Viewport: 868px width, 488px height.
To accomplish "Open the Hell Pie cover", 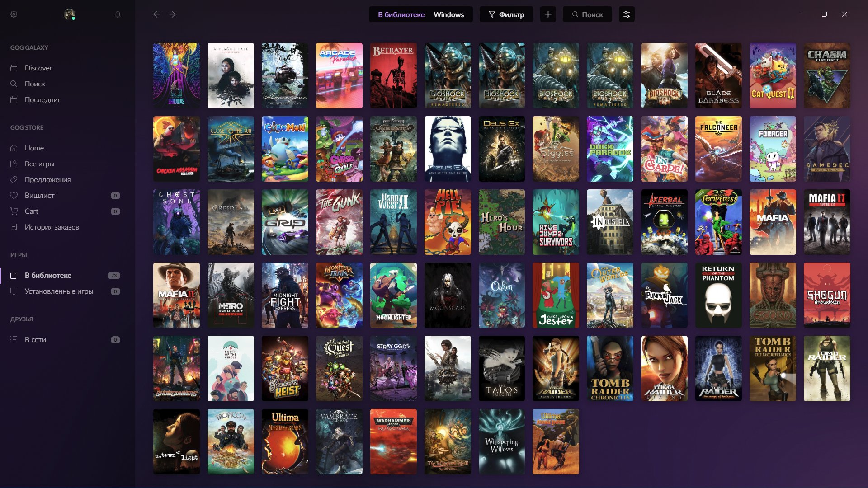I will click(448, 222).
